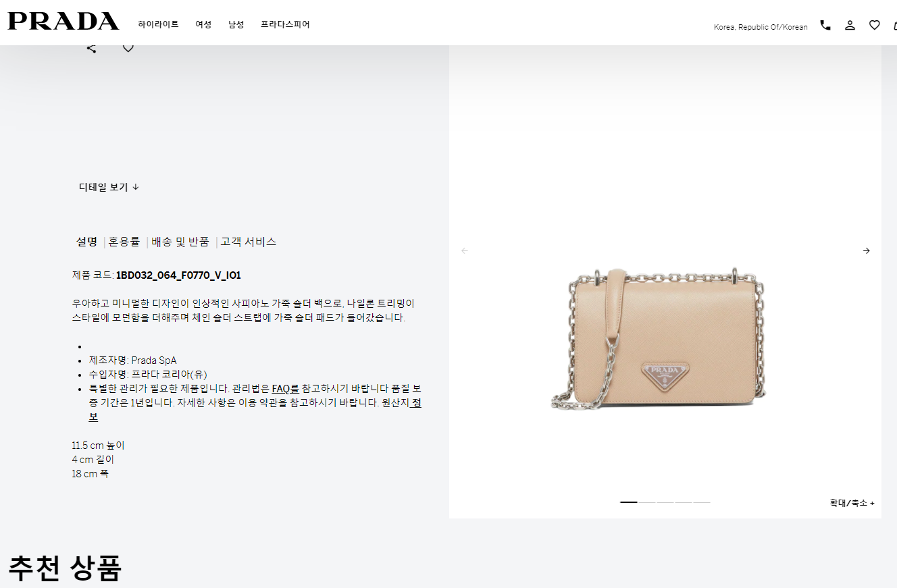Switch to the 배송 및 반품 tab
The height and width of the screenshot is (588, 897).
tap(180, 242)
